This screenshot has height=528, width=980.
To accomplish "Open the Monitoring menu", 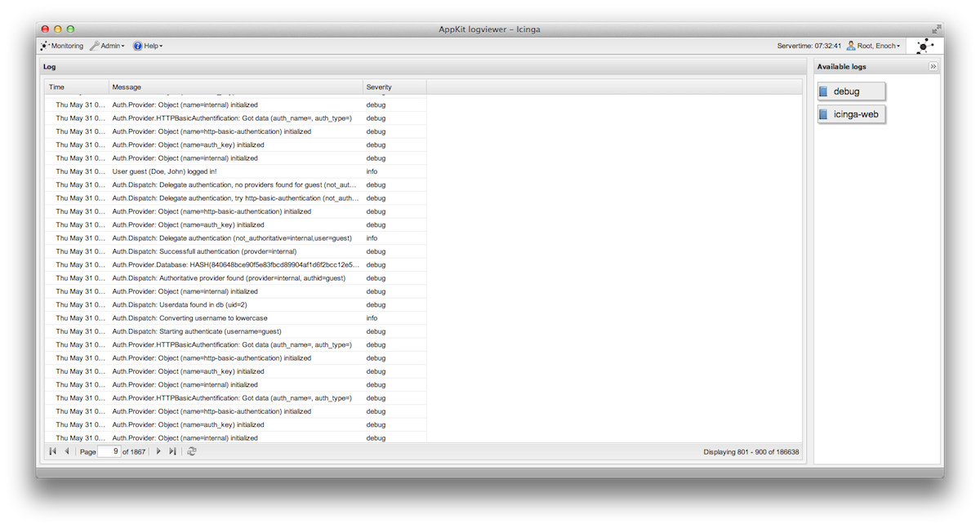I will click(x=62, y=47).
